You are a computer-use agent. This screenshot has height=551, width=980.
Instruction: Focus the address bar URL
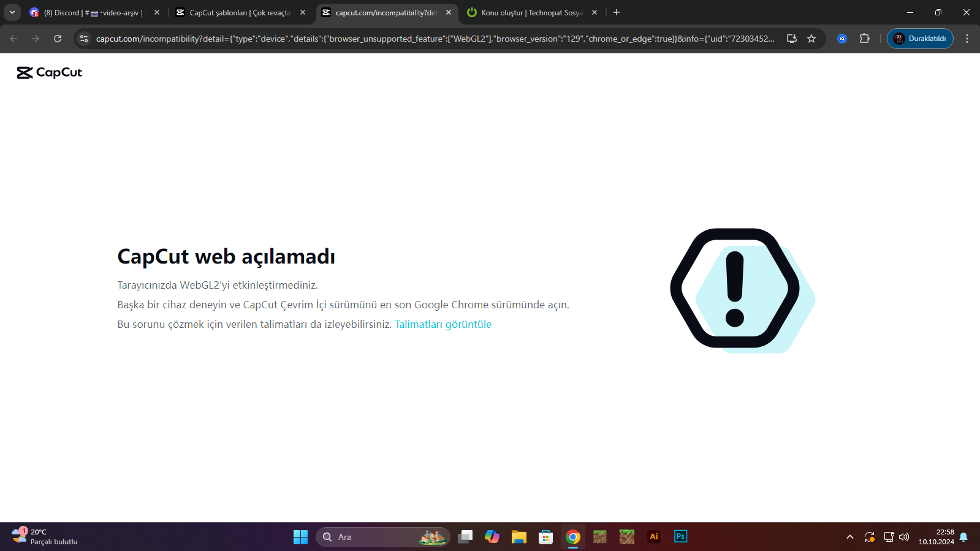click(x=435, y=39)
